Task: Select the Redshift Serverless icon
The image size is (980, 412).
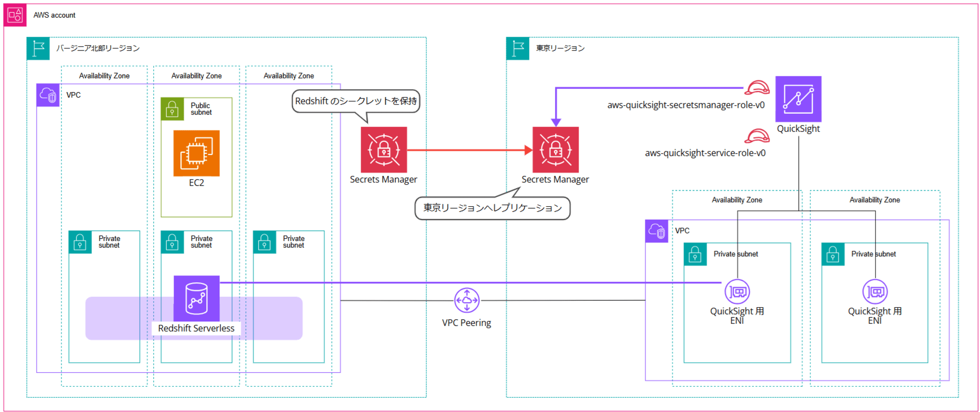Action: (x=196, y=299)
